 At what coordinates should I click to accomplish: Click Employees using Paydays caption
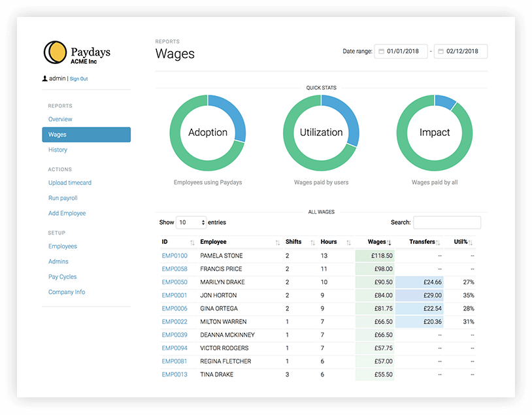208,182
